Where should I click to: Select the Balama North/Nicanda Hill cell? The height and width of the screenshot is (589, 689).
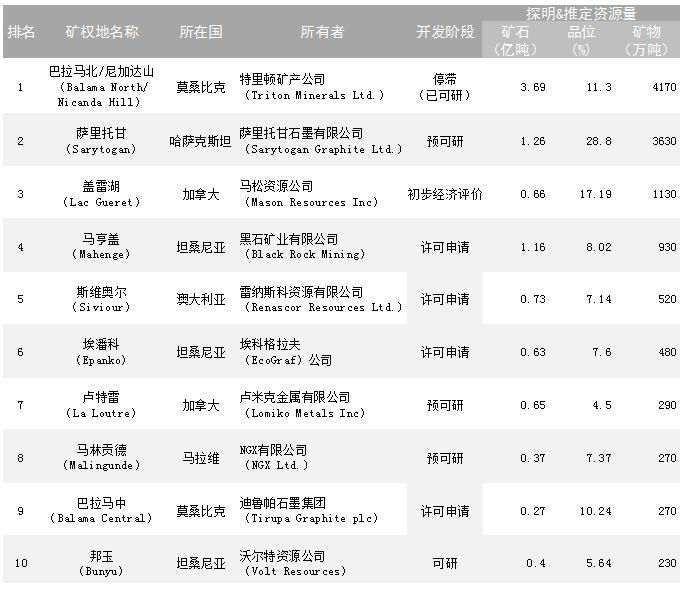101,87
